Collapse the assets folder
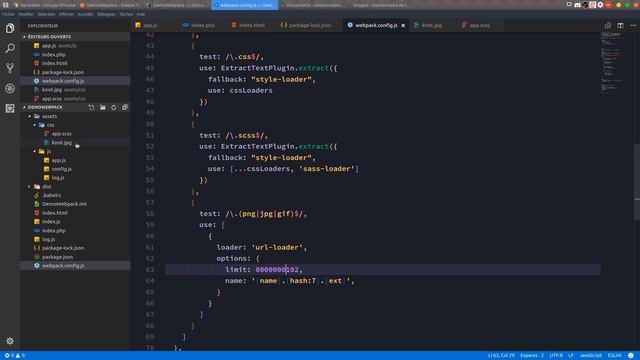 [x=76, y=116]
